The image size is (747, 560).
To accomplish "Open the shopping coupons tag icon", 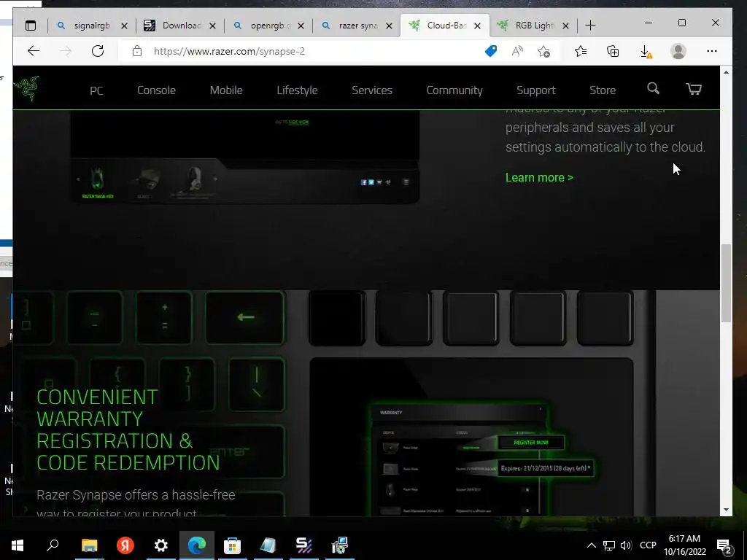I will click(x=491, y=51).
